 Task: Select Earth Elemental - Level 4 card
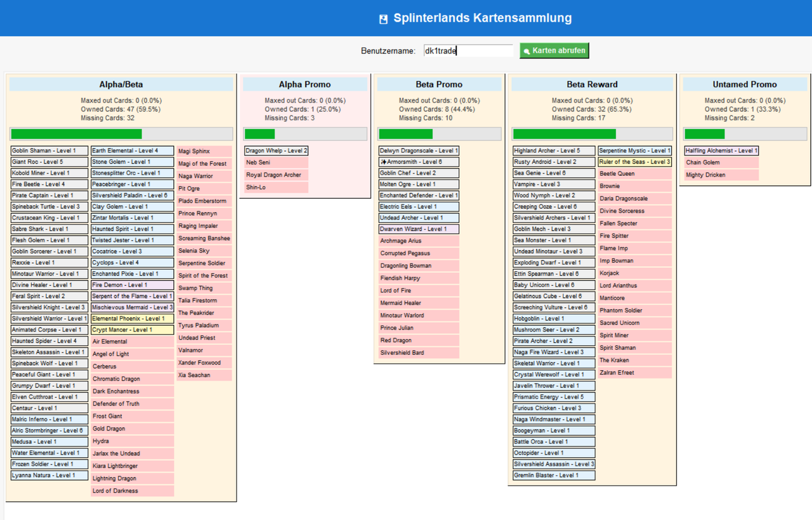(x=133, y=150)
